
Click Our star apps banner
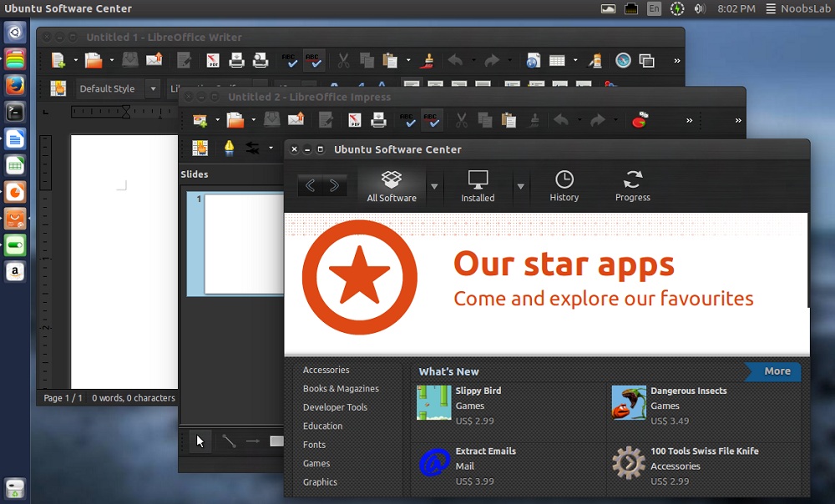tap(546, 284)
